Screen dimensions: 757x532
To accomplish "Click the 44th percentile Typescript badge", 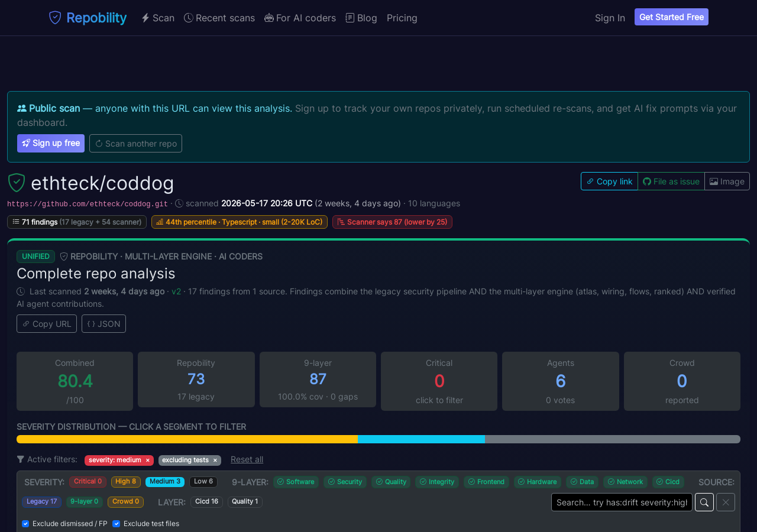I will coord(240,222).
